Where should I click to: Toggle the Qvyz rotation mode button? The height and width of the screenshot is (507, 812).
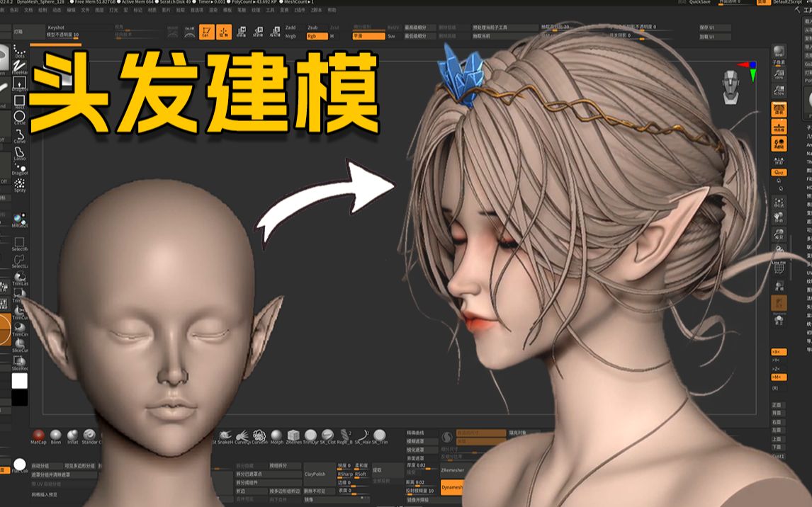(x=779, y=172)
